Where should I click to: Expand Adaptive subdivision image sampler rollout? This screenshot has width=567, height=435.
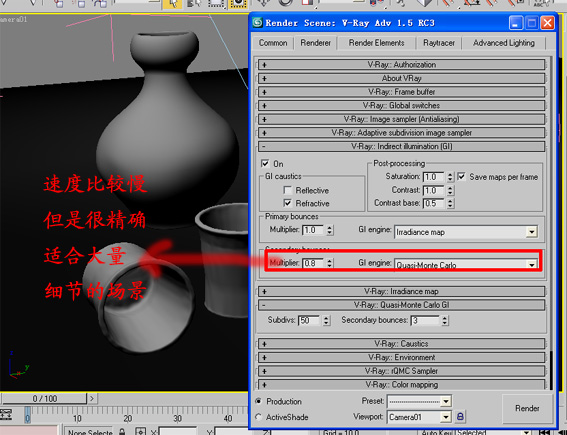[x=401, y=133]
